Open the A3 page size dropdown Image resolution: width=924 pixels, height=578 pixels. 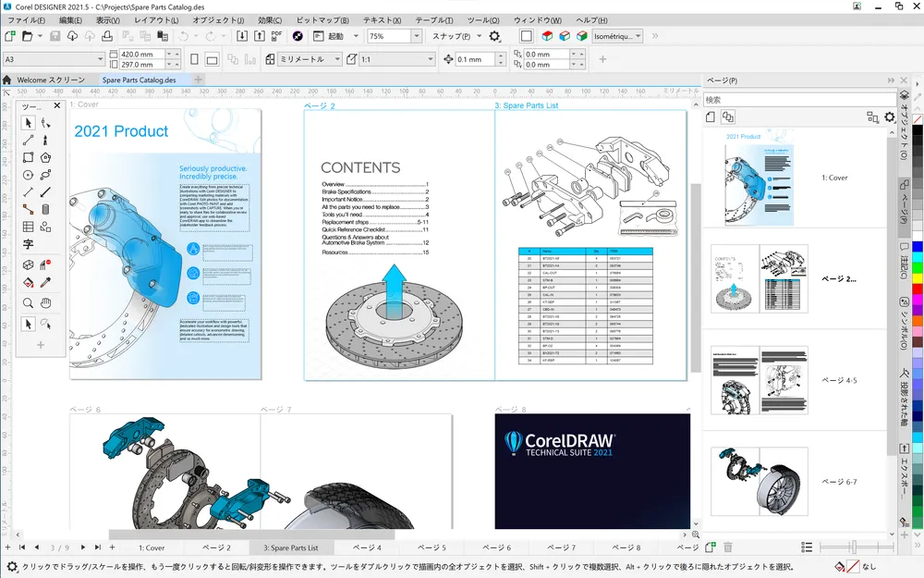[x=100, y=59]
